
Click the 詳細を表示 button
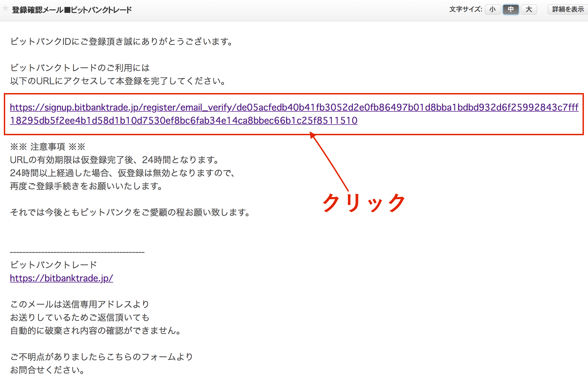(x=568, y=10)
